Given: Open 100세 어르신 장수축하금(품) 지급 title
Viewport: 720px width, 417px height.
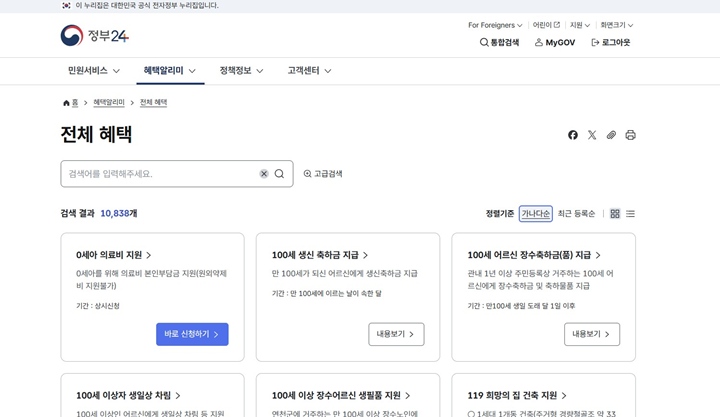Looking at the screenshot, I should point(534,255).
